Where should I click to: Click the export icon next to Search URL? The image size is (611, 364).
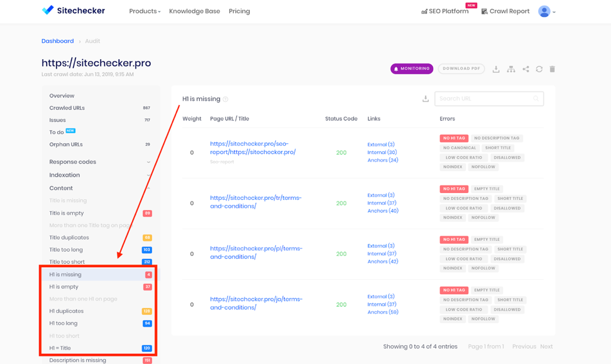click(x=426, y=99)
